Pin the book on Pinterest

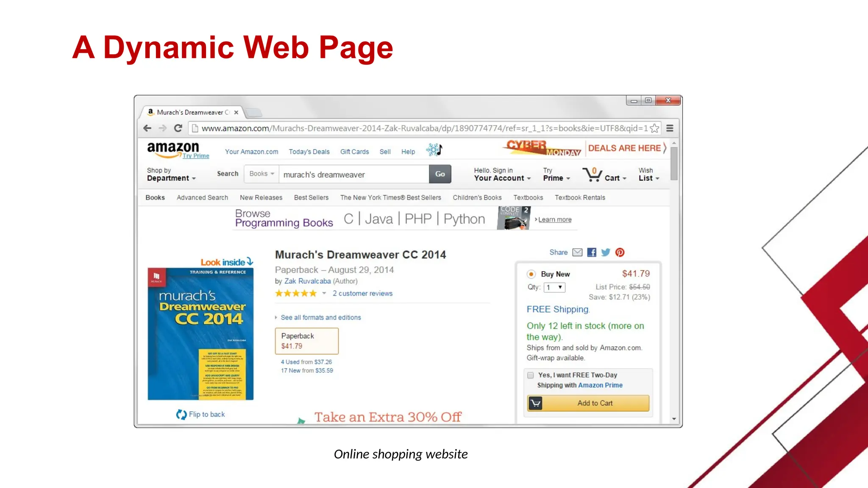tap(620, 252)
